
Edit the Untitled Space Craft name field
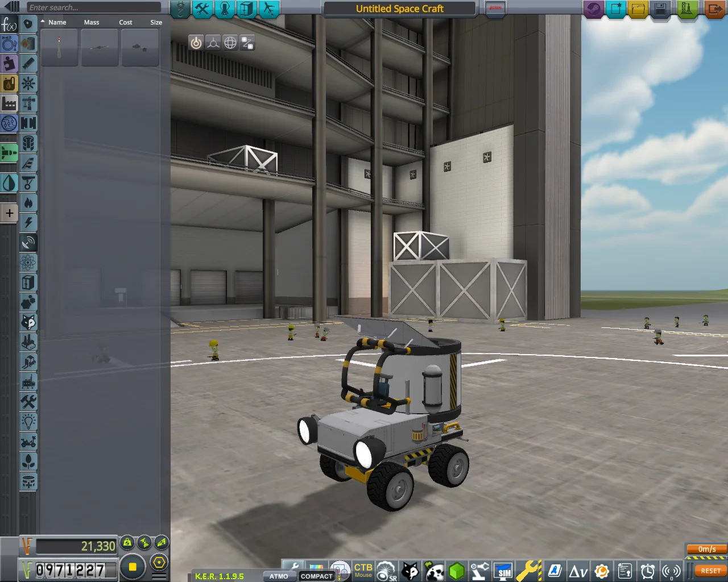click(399, 9)
